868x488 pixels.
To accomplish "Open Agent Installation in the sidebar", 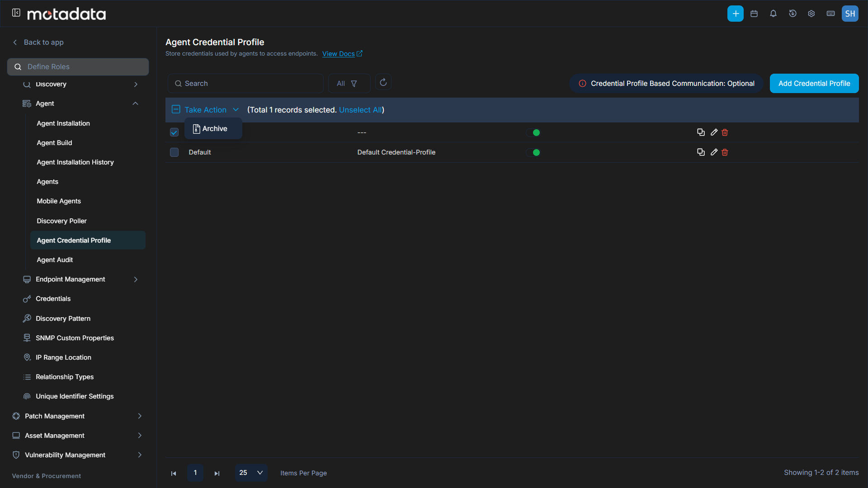I will click(63, 123).
